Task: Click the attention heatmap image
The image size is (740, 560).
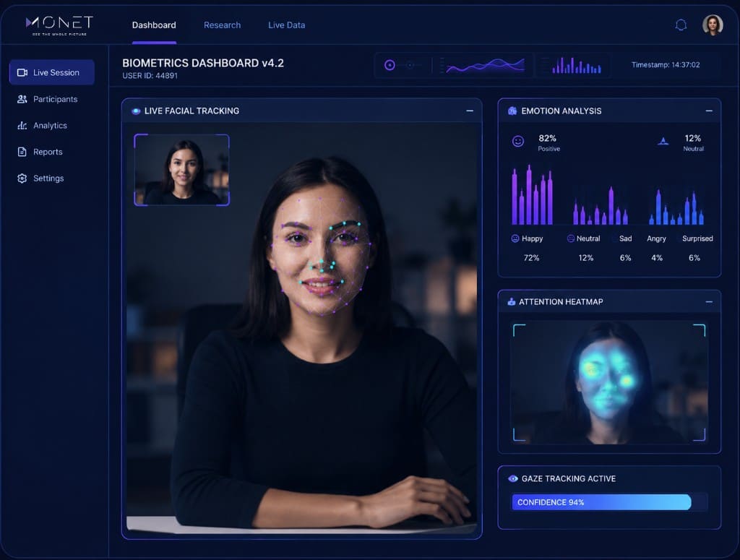Action: point(609,383)
